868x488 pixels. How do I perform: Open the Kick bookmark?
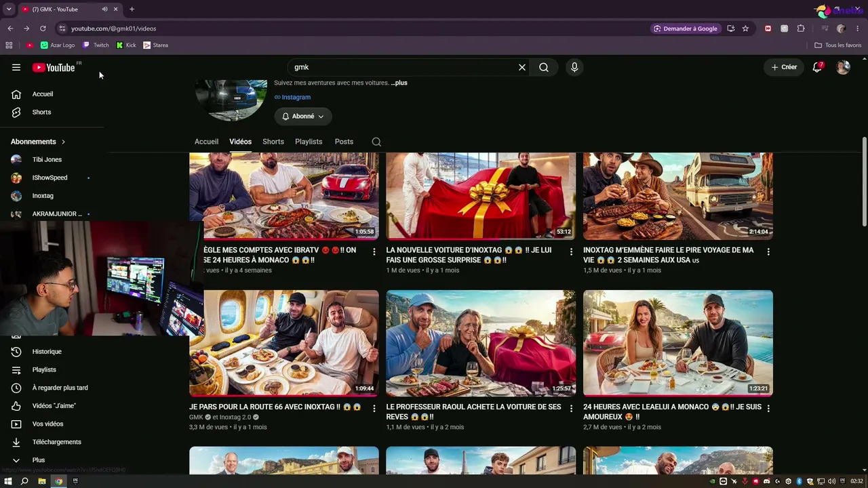(x=126, y=45)
